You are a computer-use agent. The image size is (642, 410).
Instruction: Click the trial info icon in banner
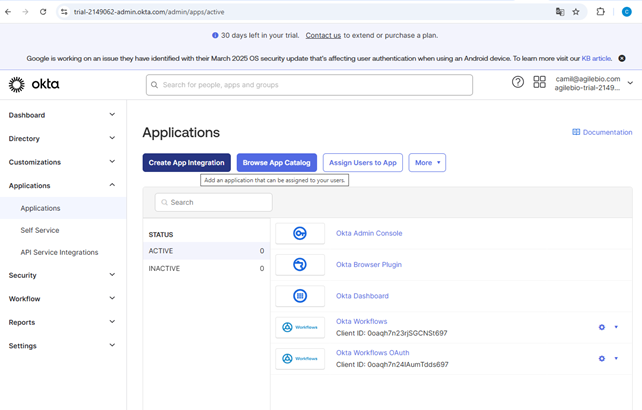pos(215,36)
